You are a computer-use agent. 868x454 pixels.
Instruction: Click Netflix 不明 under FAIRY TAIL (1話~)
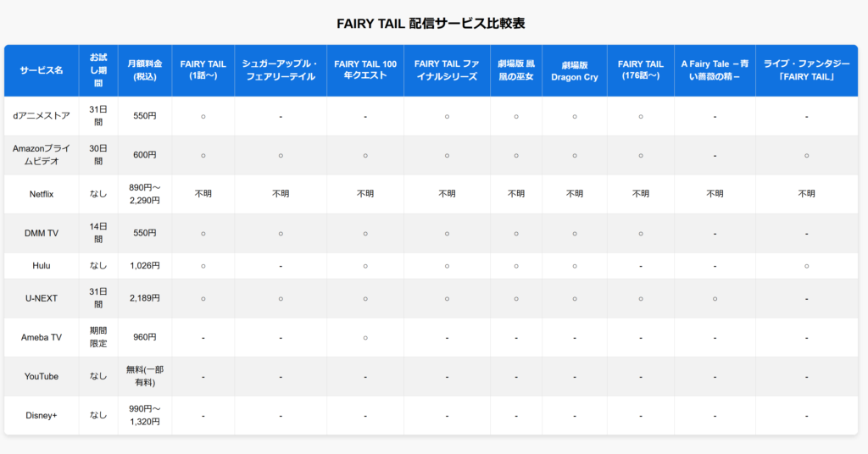pos(203,194)
